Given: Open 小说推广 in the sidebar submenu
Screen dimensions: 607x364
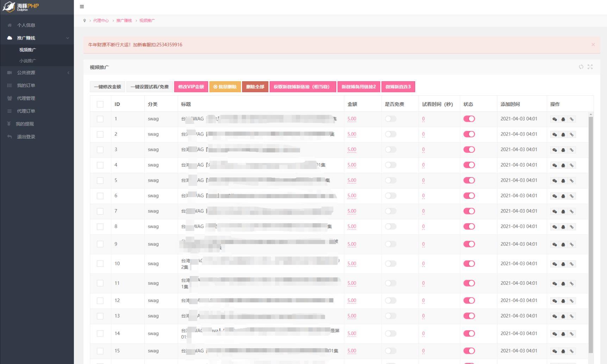Looking at the screenshot, I should coord(27,61).
